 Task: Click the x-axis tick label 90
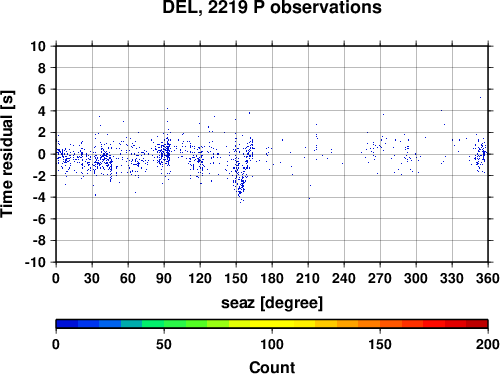point(164,278)
